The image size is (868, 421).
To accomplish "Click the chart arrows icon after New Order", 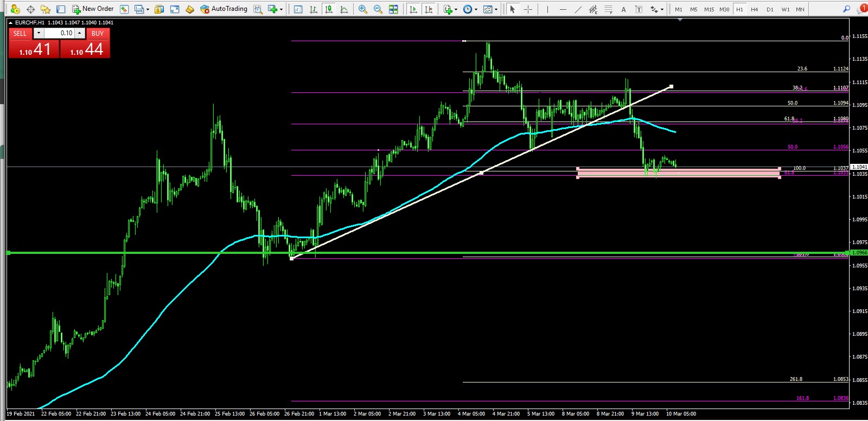I will click(124, 9).
